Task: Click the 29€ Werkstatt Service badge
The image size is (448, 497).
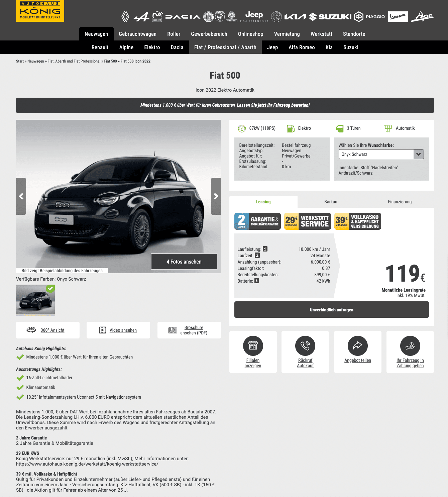Action: click(308, 221)
